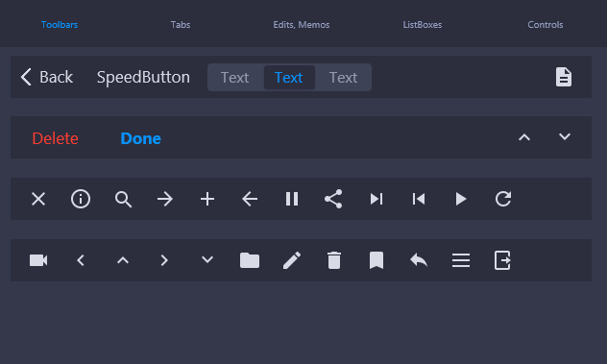Click the skip to previous icon
This screenshot has width=607, height=364.
(x=419, y=199)
